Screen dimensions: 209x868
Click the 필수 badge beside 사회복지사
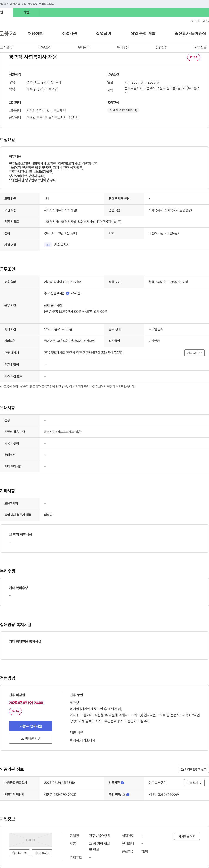(48, 245)
